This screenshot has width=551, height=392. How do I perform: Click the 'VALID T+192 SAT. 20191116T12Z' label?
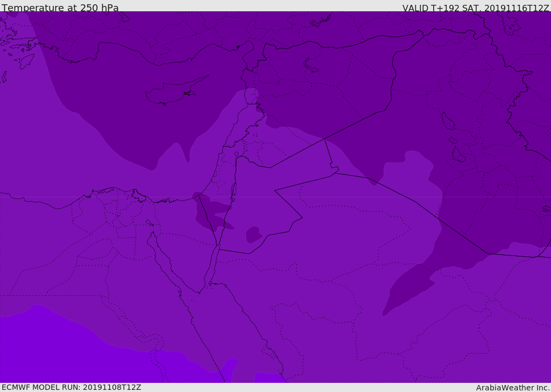pyautogui.click(x=476, y=8)
